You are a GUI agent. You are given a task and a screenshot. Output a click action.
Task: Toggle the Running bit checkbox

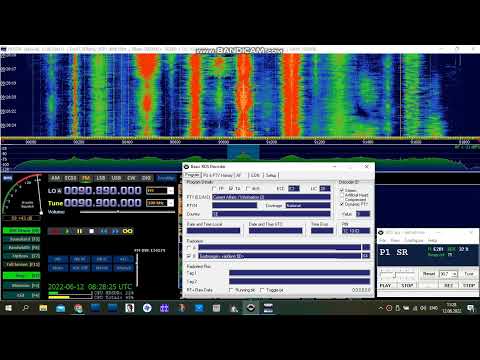[x=231, y=290]
